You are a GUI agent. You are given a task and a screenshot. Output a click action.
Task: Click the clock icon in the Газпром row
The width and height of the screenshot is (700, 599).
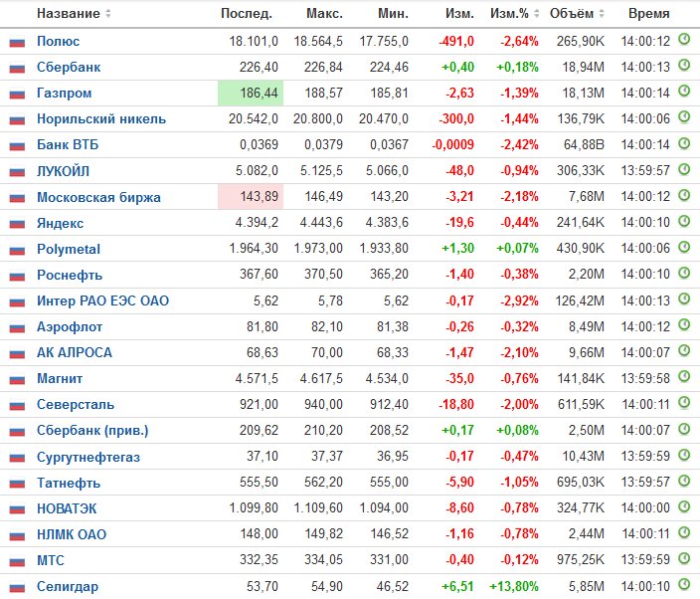click(684, 92)
